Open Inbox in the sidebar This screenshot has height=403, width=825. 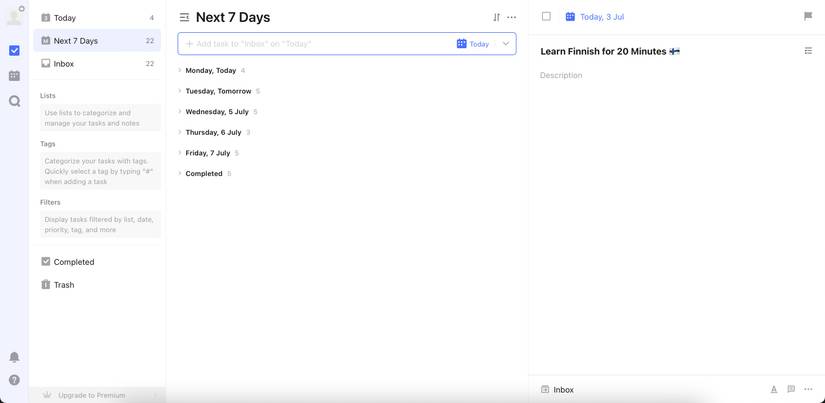(x=97, y=64)
